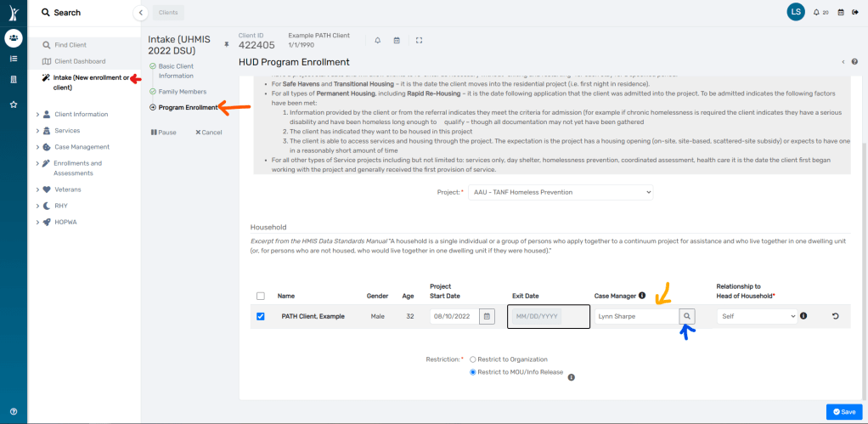Click the pin icon next to Intake title
The height and width of the screenshot is (424, 868).
tap(226, 44)
